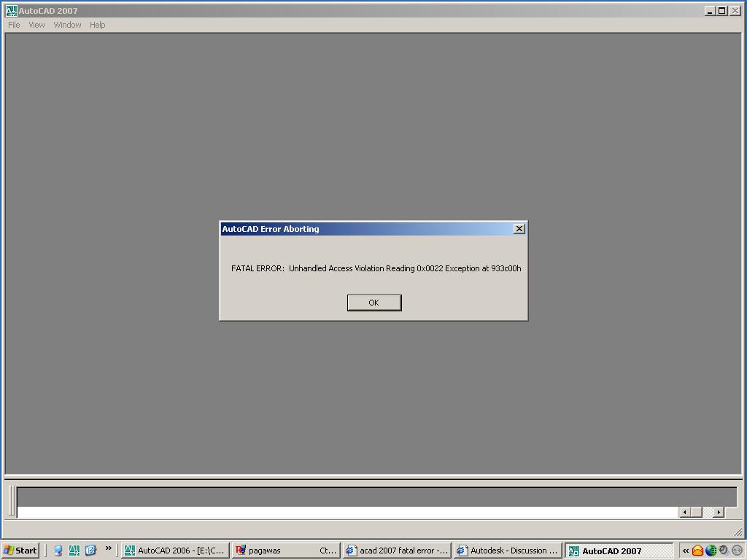Click the command line input area
This screenshot has width=747, height=560.
click(x=347, y=513)
